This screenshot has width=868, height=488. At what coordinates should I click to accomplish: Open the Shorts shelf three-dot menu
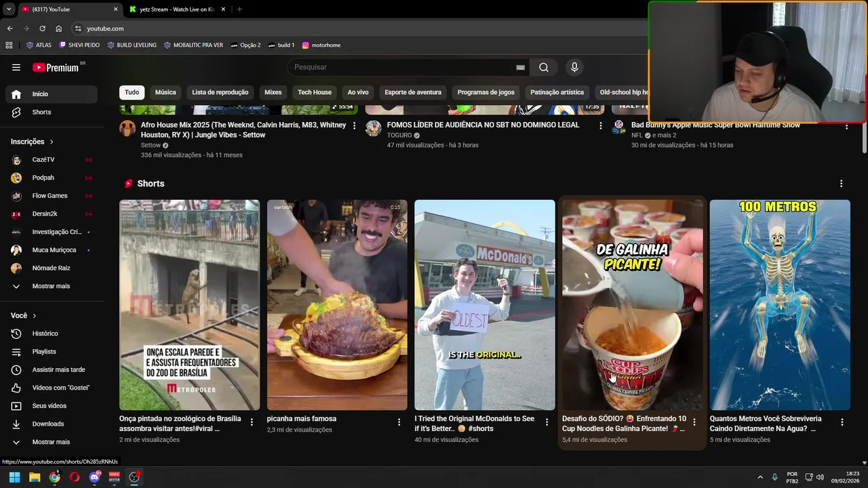click(x=841, y=184)
